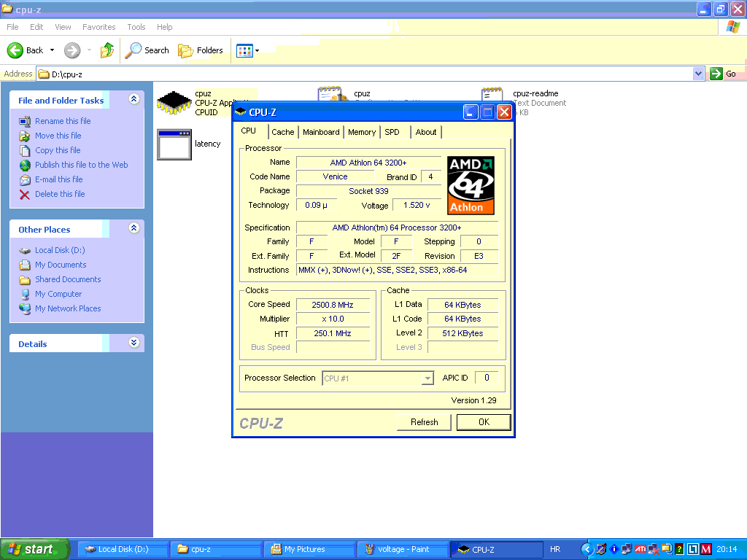This screenshot has height=560, width=747.
Task: Open the Views dropdown in toolbar
Action: 247,50
